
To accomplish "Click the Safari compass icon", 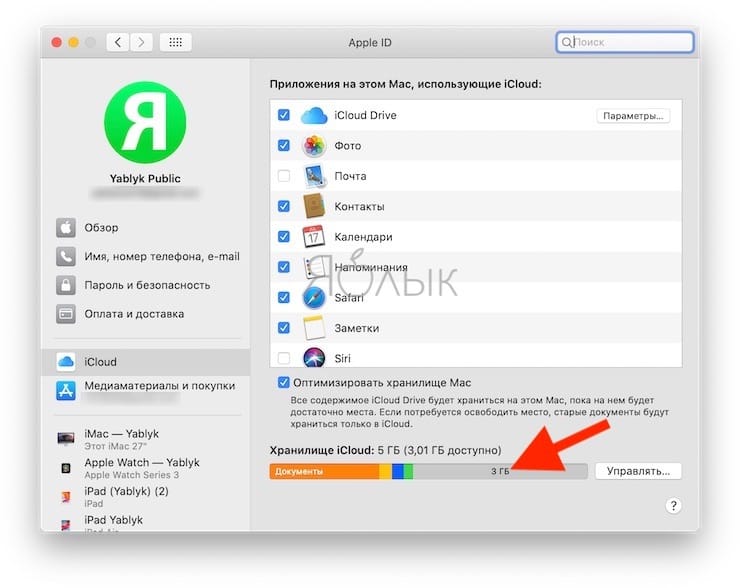I will (x=314, y=297).
